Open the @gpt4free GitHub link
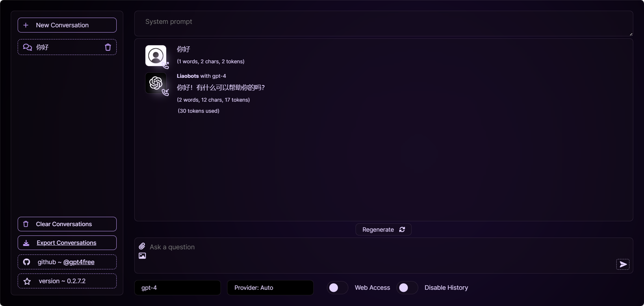The height and width of the screenshot is (306, 644). click(79, 262)
